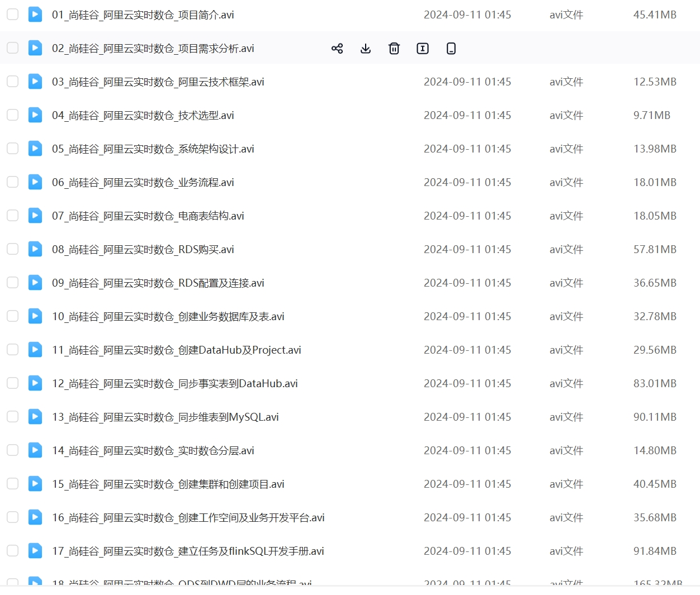
Task: Click the video icon for 01 项目简介.avi
Action: pyautogui.click(x=35, y=15)
